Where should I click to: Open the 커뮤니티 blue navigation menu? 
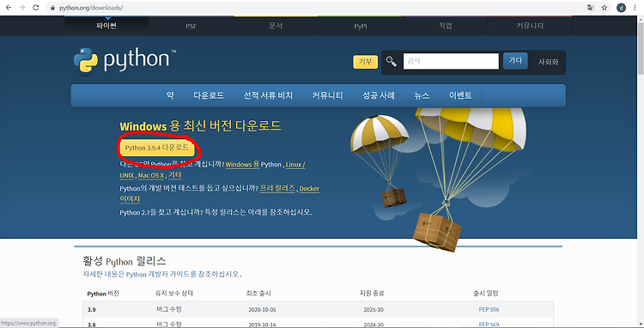327,95
